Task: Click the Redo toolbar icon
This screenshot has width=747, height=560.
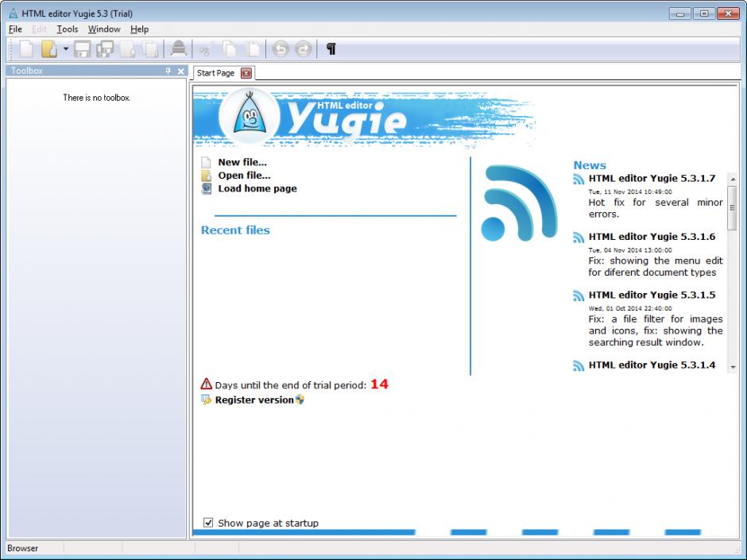Action: (303, 48)
